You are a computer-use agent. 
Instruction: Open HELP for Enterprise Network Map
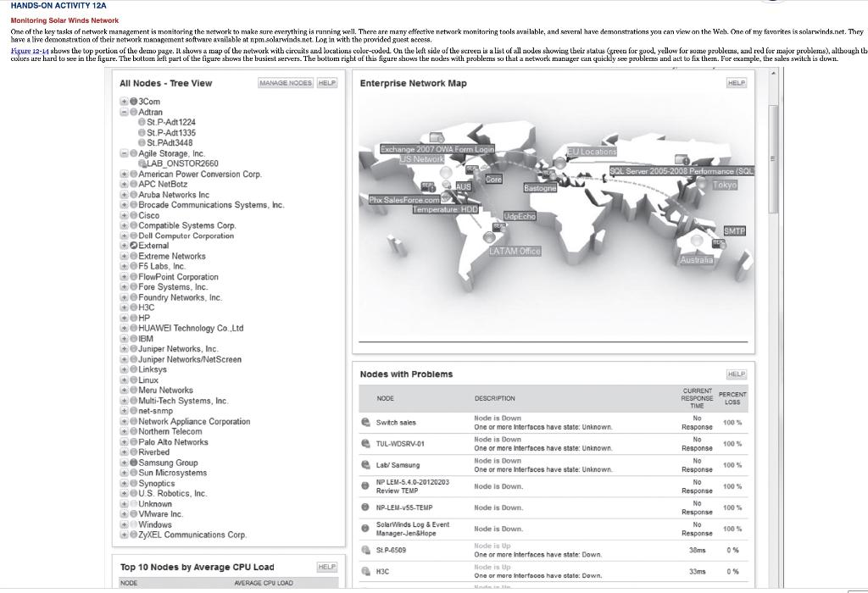(x=737, y=83)
